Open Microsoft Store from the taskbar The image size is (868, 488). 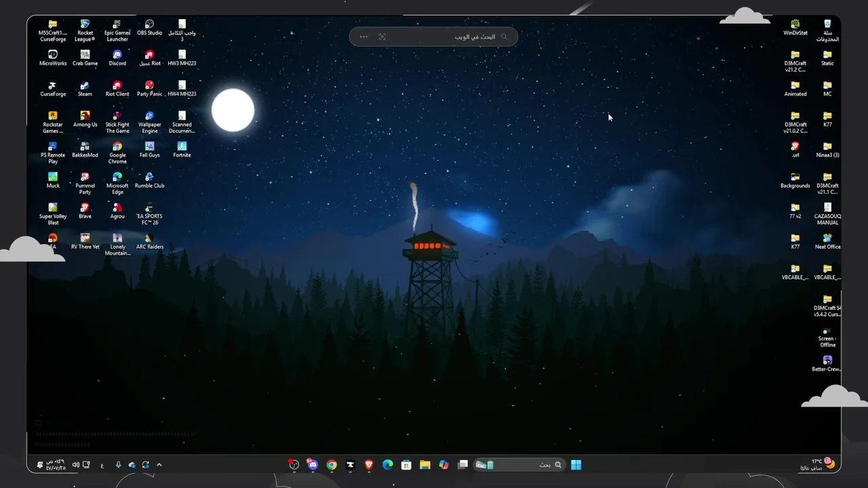[406, 464]
